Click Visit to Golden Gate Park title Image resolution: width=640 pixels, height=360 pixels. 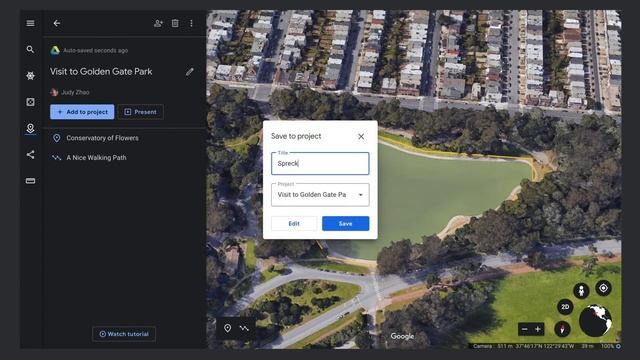(101, 72)
